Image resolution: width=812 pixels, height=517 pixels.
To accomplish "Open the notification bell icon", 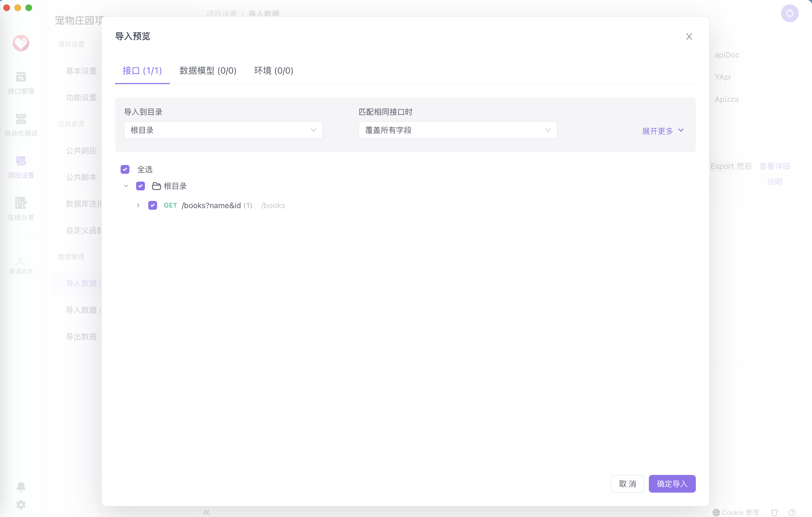I will [x=21, y=487].
